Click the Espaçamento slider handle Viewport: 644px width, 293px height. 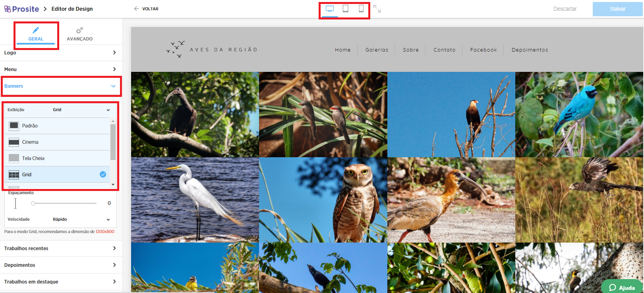click(33, 203)
